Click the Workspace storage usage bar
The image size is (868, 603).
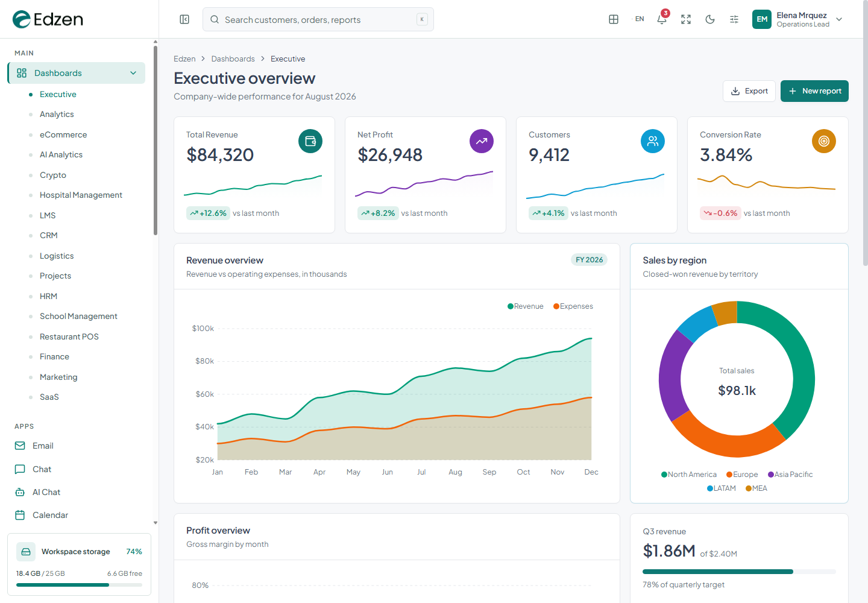click(79, 585)
